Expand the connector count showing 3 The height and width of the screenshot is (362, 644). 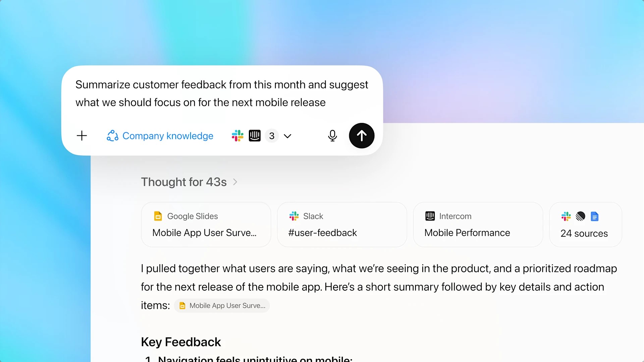tap(272, 136)
